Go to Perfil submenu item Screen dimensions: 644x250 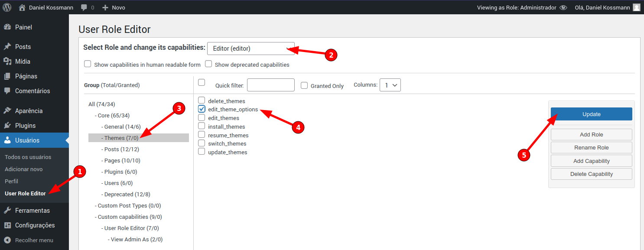(x=11, y=182)
